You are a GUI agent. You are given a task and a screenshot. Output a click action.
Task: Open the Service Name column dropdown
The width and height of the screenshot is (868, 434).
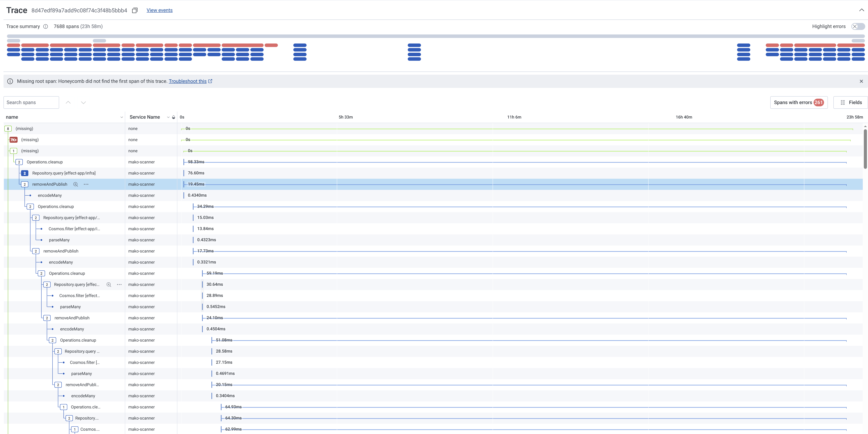pos(168,117)
